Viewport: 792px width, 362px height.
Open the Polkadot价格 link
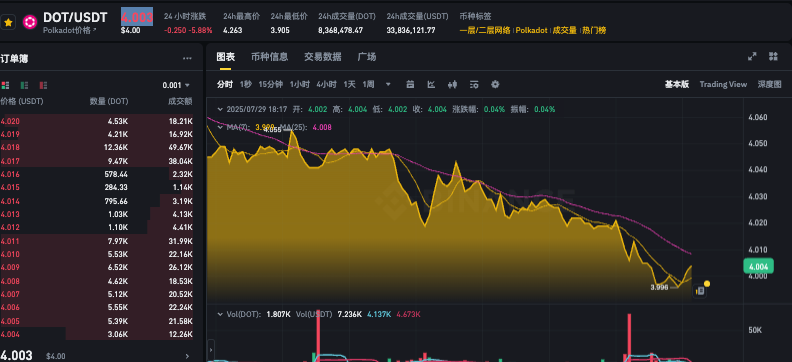tap(70, 30)
